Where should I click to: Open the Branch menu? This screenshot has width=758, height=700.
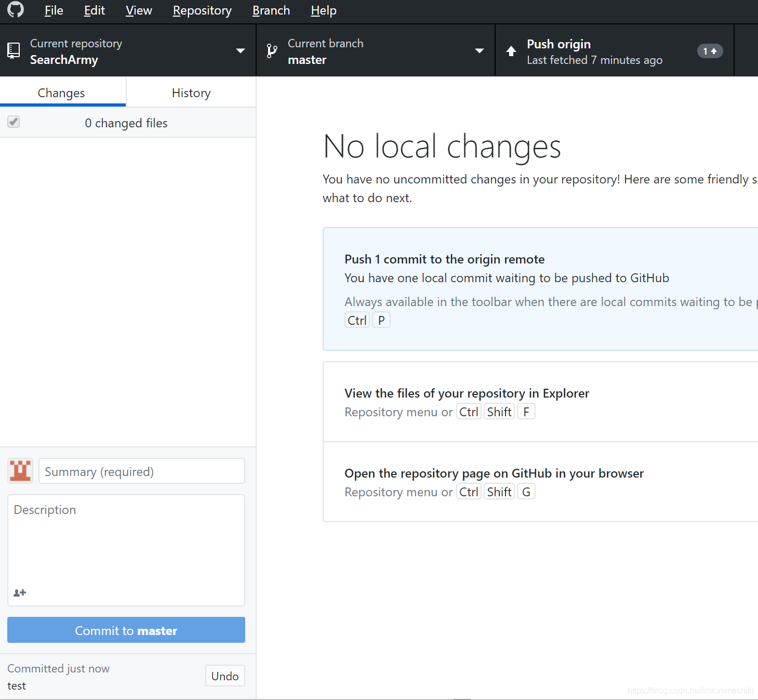(x=271, y=10)
